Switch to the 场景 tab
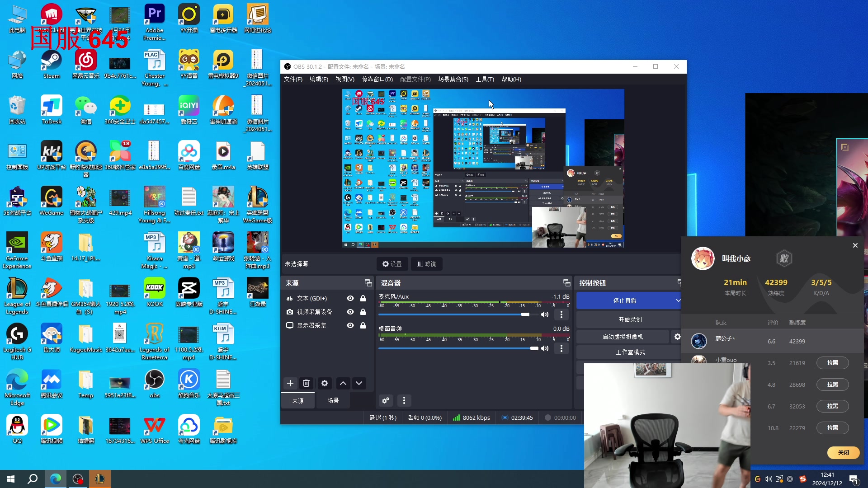868x488 pixels. tap(333, 400)
